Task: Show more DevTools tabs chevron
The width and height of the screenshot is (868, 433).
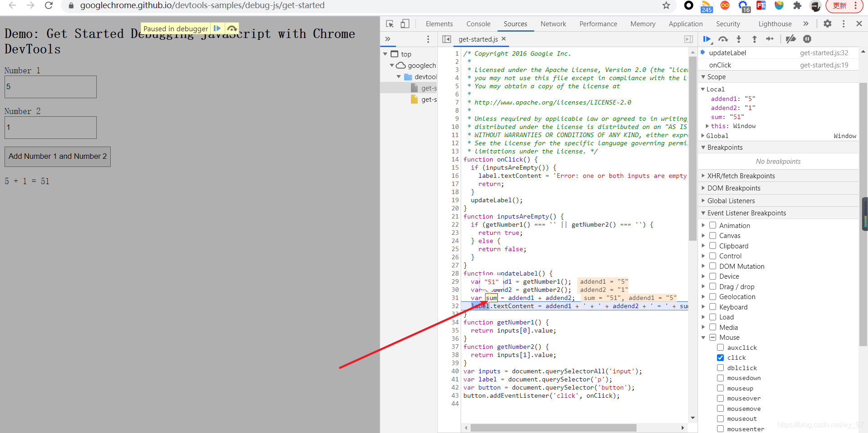Action: [x=806, y=24]
